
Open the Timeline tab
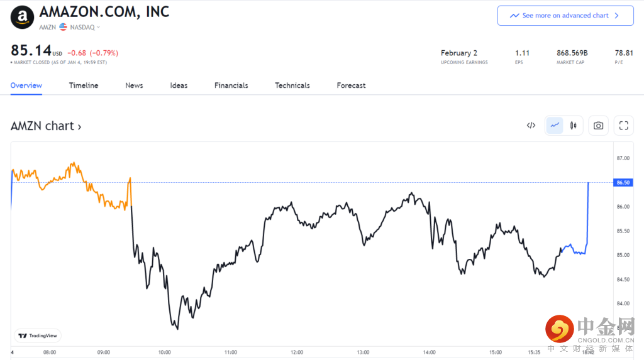point(84,85)
